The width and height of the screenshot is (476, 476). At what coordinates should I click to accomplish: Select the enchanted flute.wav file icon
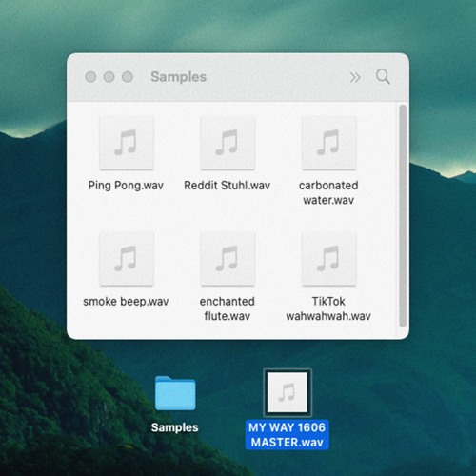(228, 259)
